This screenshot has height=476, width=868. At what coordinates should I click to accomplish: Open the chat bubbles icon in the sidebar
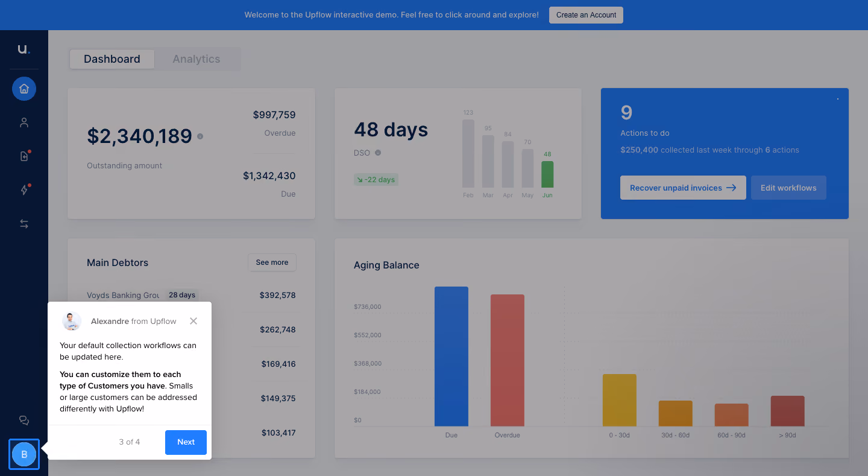(x=24, y=420)
